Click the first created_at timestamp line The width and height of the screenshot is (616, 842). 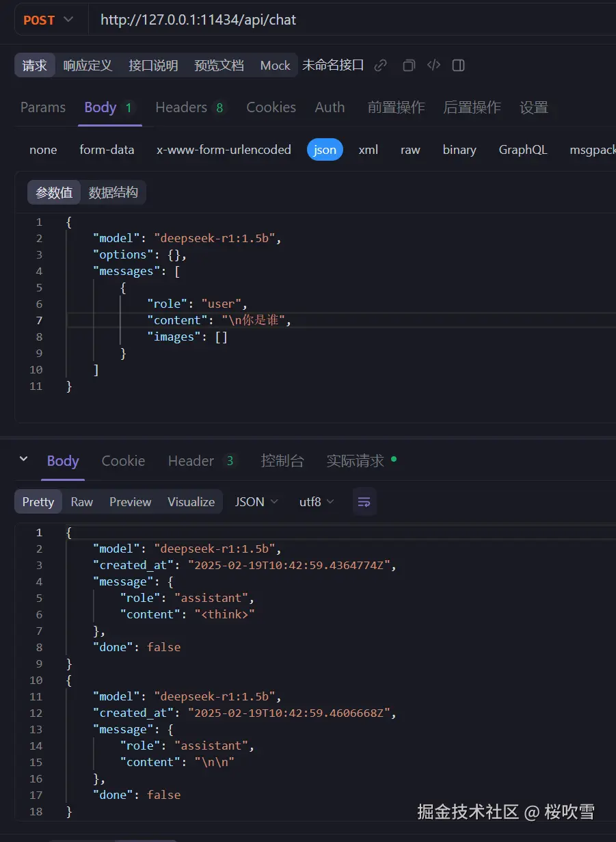coord(245,565)
